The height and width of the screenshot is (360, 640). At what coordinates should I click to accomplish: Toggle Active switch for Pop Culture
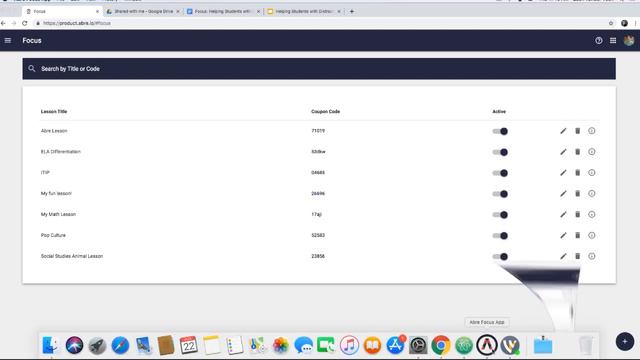500,236
